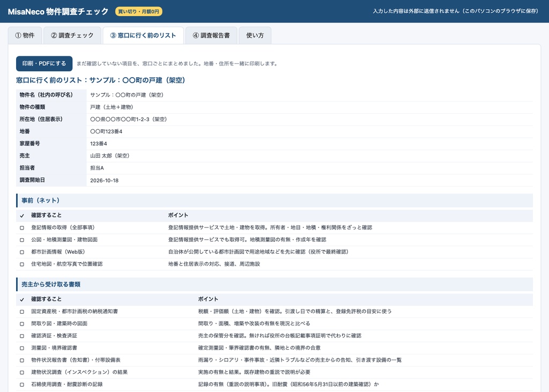
Task: Tick the 建物状況調査（インスペクション）の結果 checkbox
Action: pyautogui.click(x=22, y=372)
